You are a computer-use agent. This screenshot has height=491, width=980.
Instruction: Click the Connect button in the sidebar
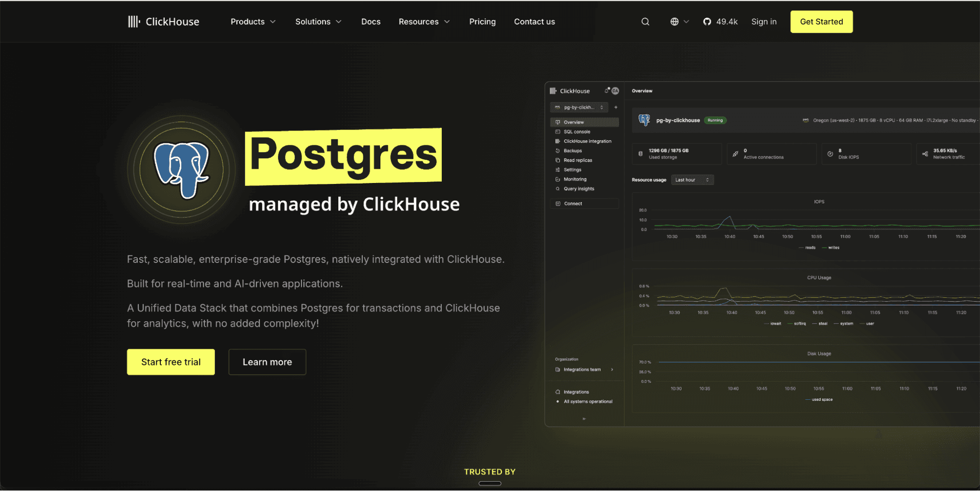pos(584,204)
